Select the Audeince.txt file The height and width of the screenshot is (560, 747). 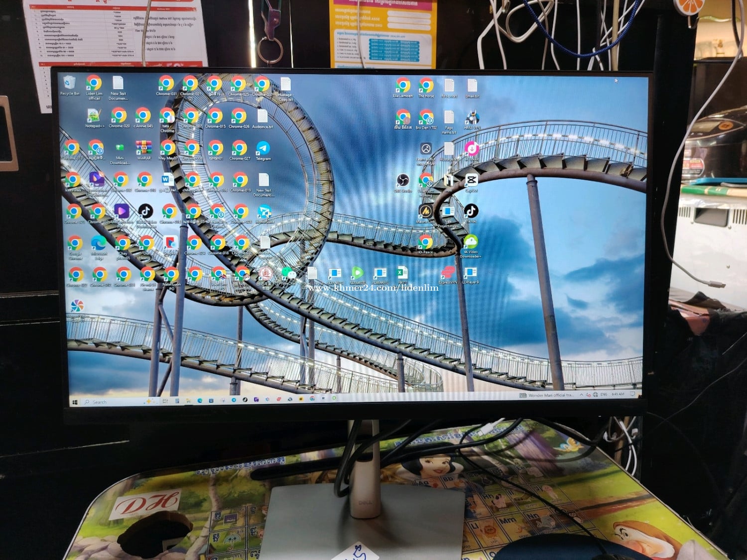point(262,116)
